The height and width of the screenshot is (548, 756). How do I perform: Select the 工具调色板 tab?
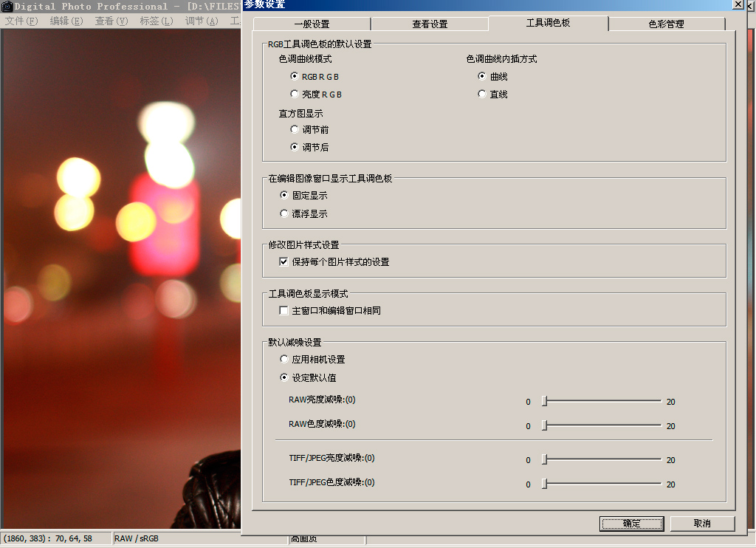coord(549,23)
